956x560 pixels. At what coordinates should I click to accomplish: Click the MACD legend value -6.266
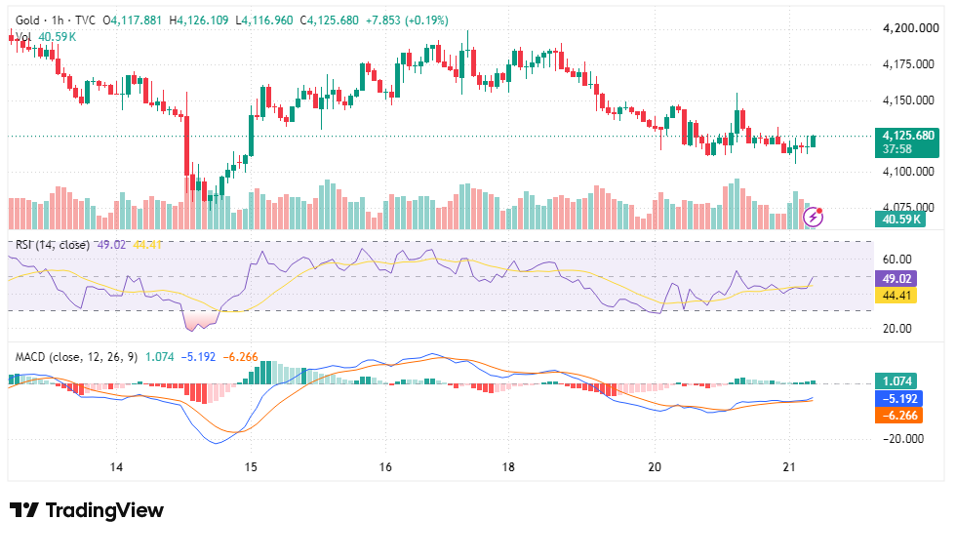point(240,357)
